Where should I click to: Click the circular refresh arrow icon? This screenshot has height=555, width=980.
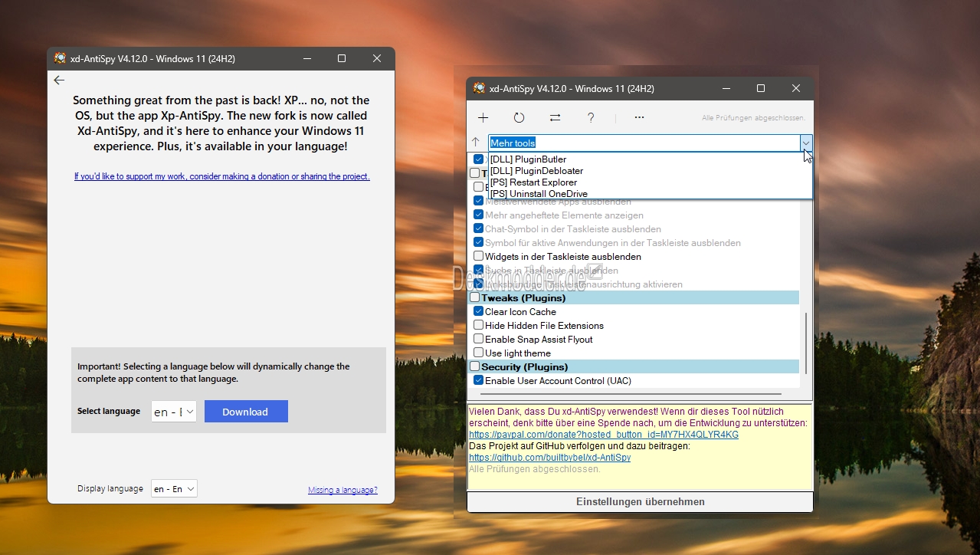[519, 118]
